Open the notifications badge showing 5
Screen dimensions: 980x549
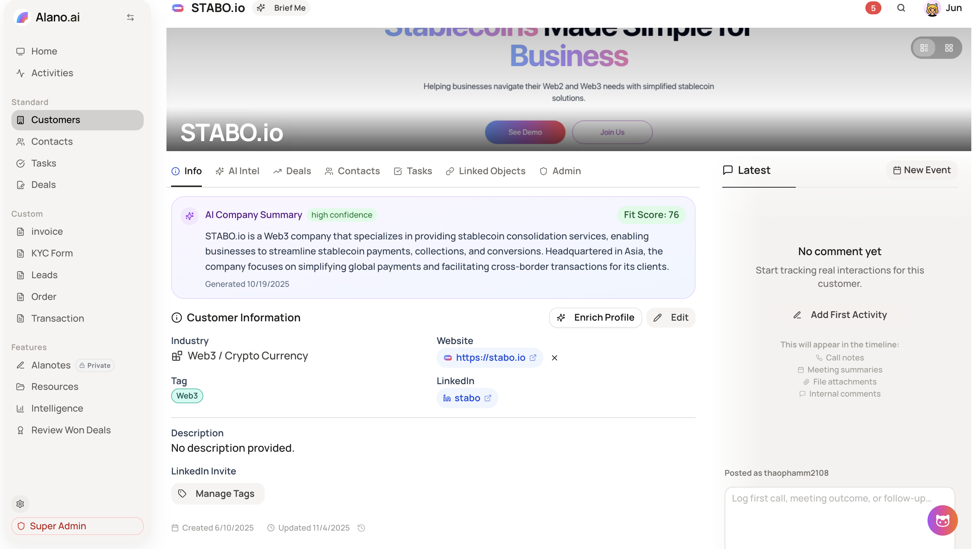873,8
